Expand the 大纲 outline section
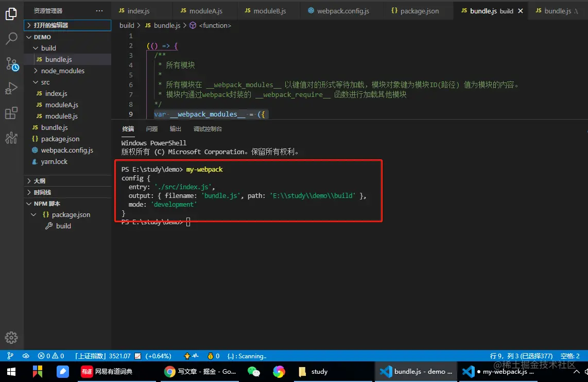 [x=67, y=180]
